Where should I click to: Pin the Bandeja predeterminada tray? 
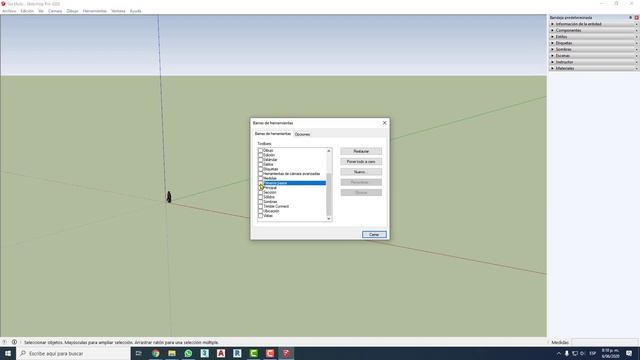coord(630,18)
